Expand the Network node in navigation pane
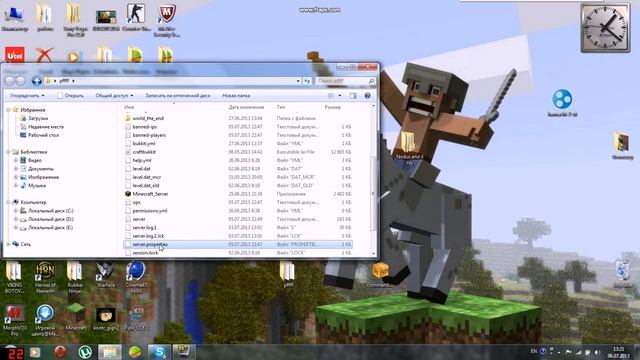Screen dimensions: 640x360 click(x=9, y=244)
